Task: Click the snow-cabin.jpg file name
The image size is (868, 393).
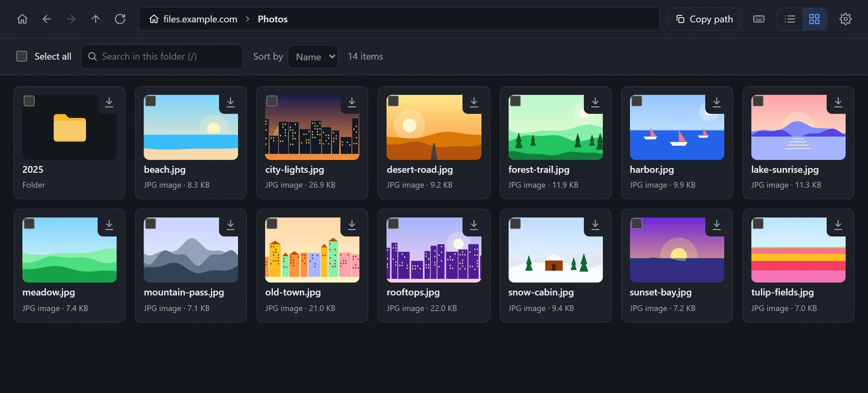Action: tap(541, 292)
